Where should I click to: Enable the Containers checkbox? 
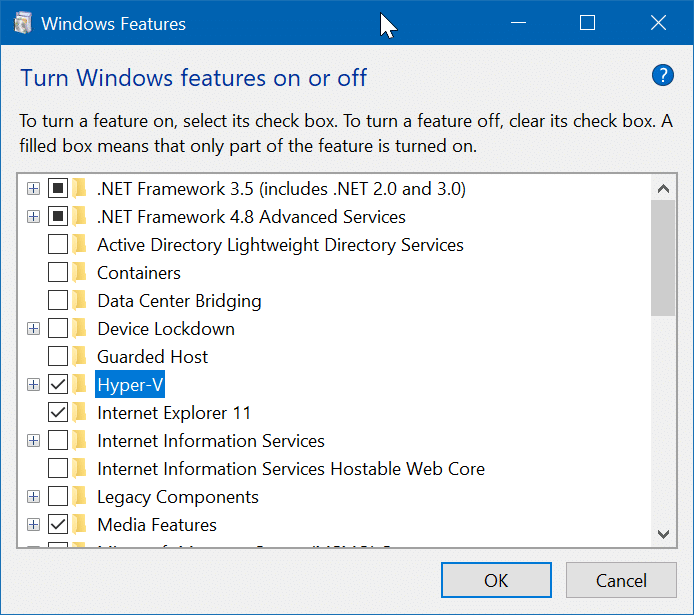58,273
